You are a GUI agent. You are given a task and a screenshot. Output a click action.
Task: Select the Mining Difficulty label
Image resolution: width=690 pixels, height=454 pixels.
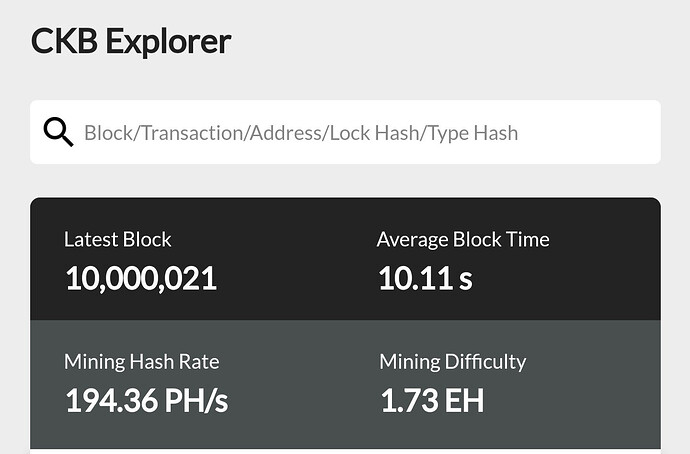453,362
